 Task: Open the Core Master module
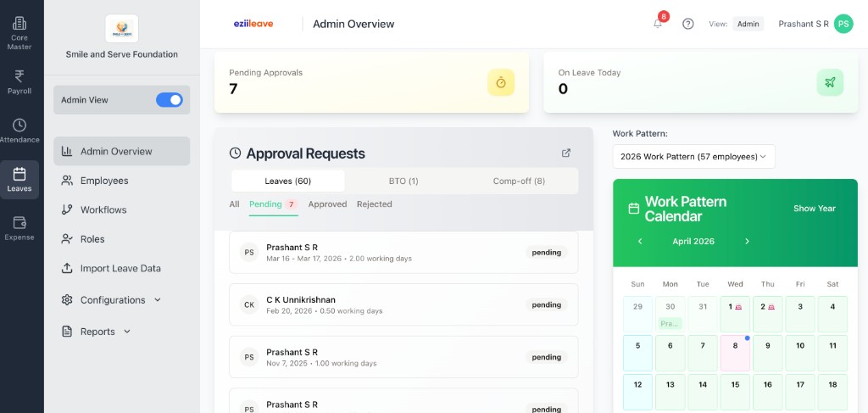[19, 33]
